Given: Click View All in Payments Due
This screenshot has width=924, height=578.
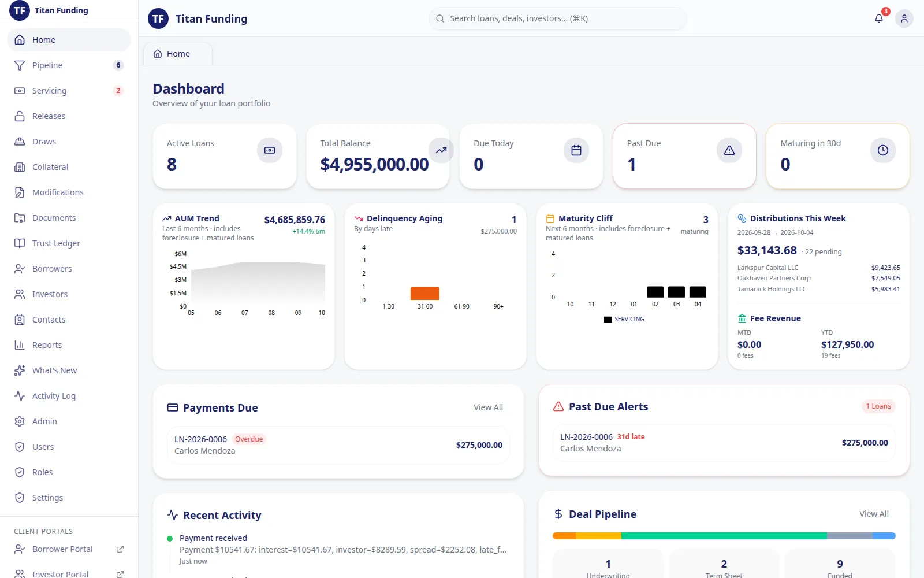Looking at the screenshot, I should click(x=488, y=407).
